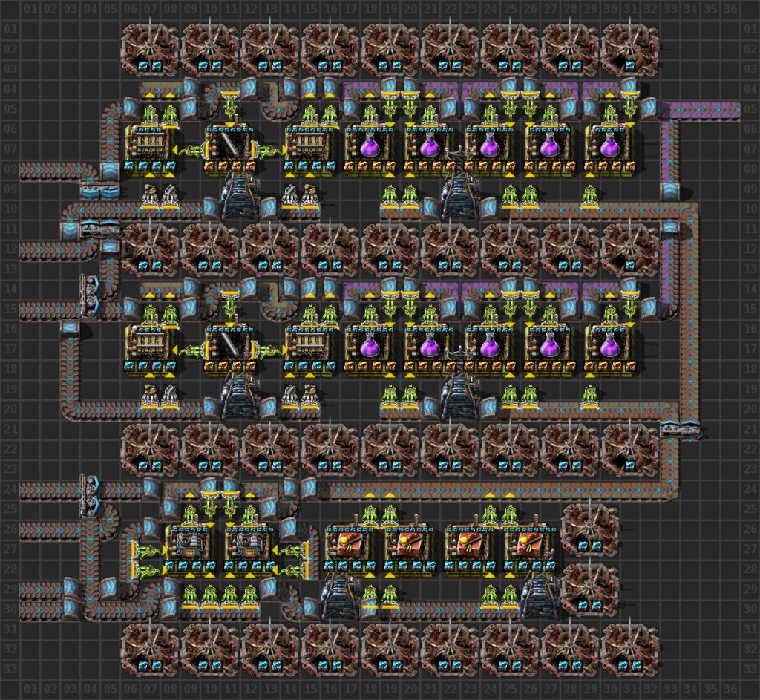Image resolution: width=760 pixels, height=700 pixels.
Task: Click row label 33 on the left ruler
Action: pyautogui.click(x=10, y=669)
